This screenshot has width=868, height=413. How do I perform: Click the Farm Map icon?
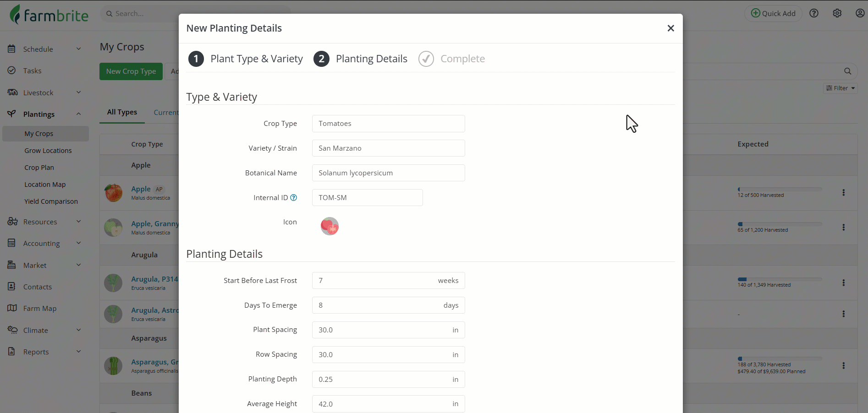coord(12,308)
